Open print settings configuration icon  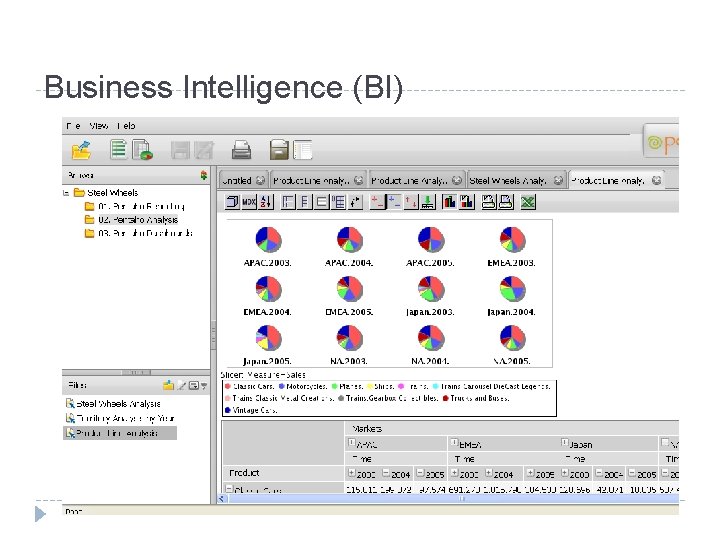[x=488, y=202]
